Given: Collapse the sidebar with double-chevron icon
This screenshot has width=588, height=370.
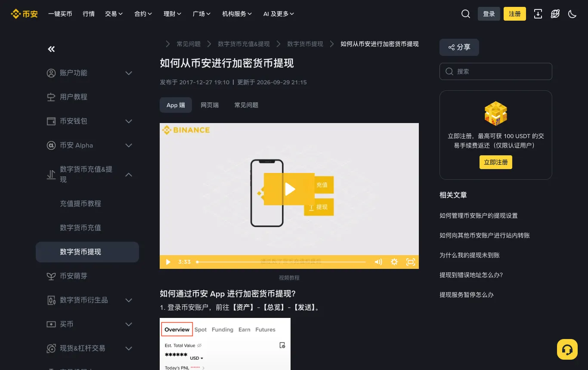Looking at the screenshot, I should click(51, 49).
